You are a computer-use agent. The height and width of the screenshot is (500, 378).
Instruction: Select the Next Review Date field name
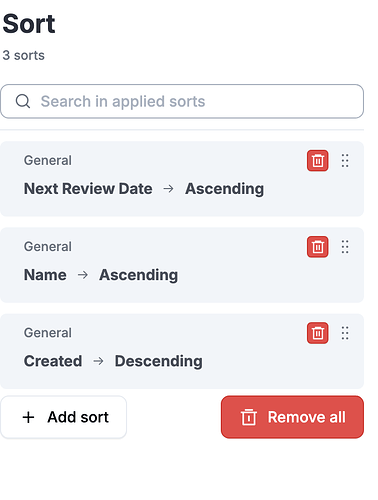pyautogui.click(x=88, y=189)
